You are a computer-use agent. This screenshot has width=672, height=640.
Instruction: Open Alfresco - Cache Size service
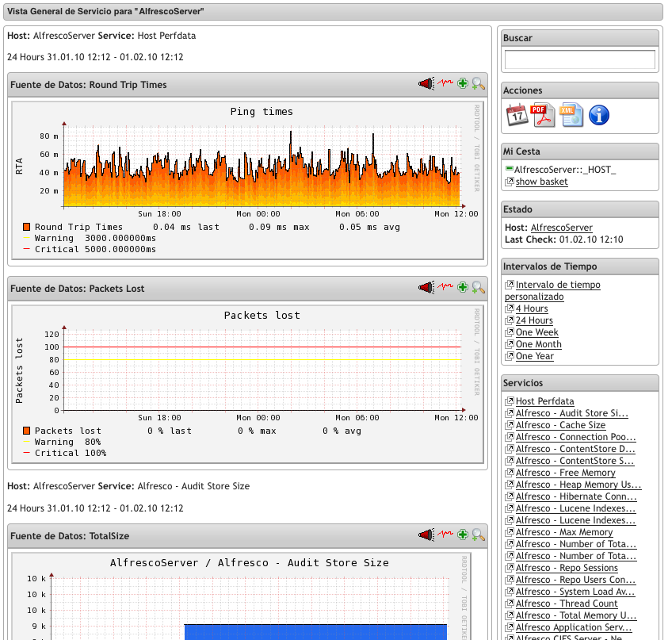coord(560,426)
